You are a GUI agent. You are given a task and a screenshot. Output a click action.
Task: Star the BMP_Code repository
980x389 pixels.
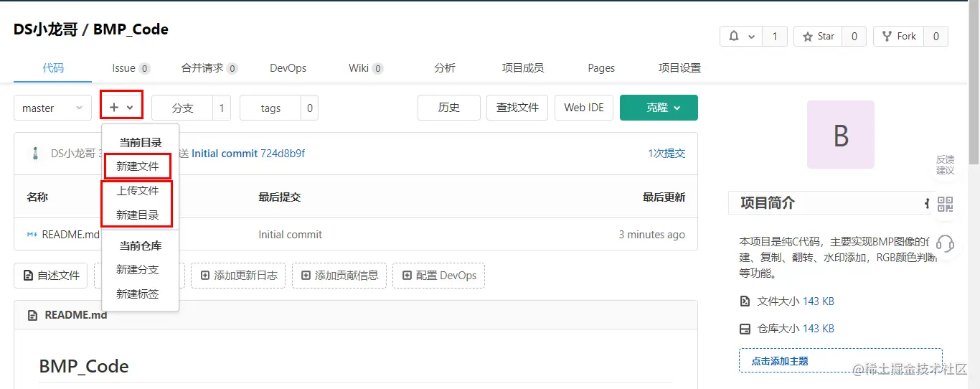point(818,37)
